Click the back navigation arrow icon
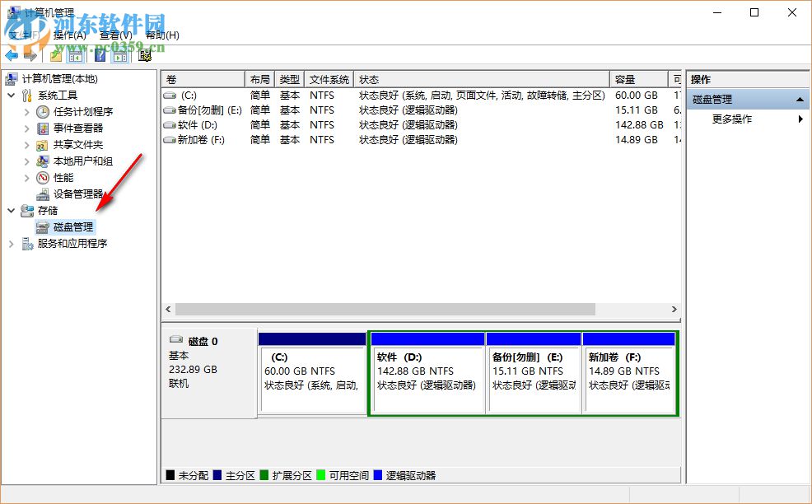This screenshot has height=504, width=812. click(x=12, y=56)
